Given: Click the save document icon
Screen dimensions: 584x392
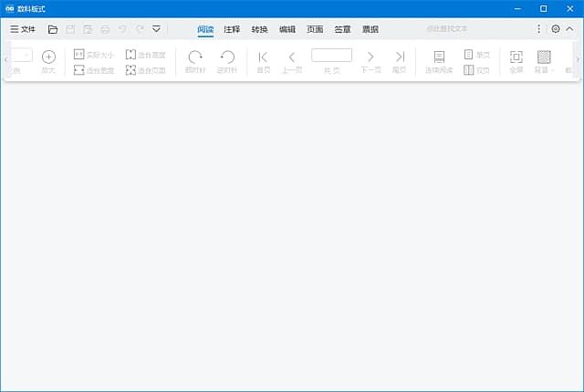Looking at the screenshot, I should 70,29.
